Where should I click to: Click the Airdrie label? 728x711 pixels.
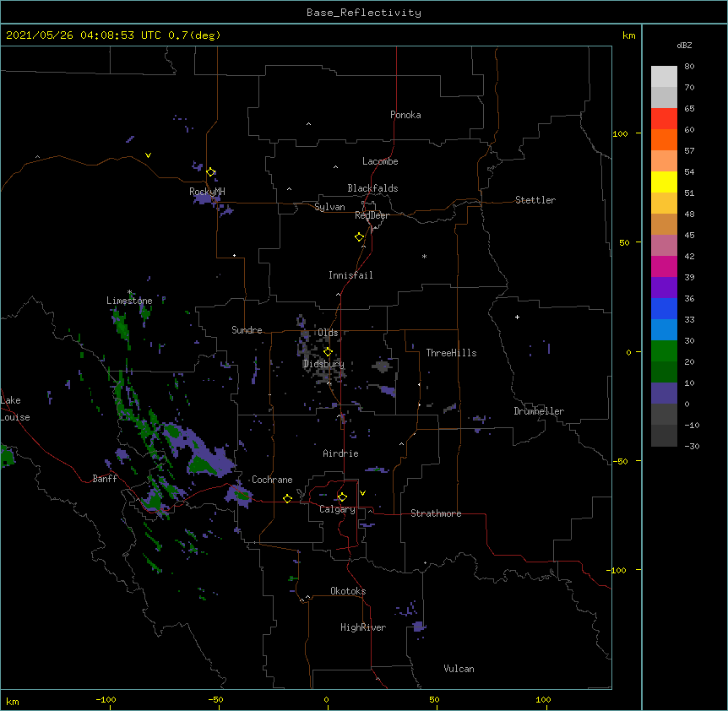(x=341, y=453)
